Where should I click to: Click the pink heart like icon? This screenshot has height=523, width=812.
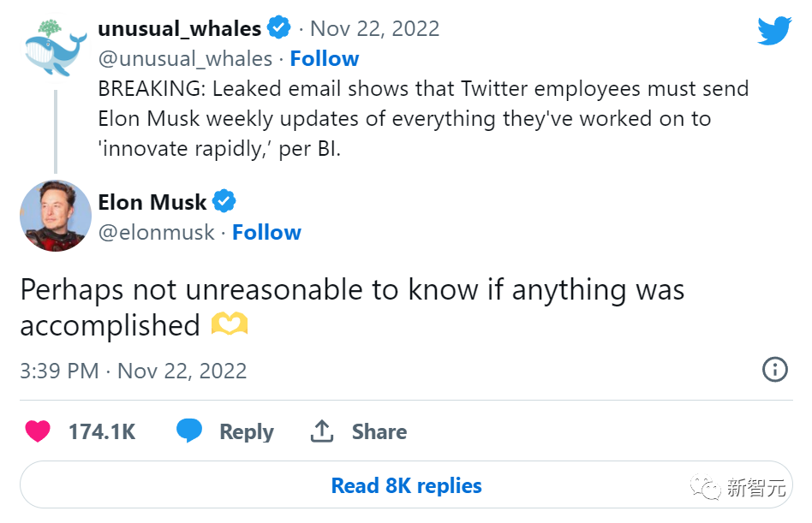38,431
